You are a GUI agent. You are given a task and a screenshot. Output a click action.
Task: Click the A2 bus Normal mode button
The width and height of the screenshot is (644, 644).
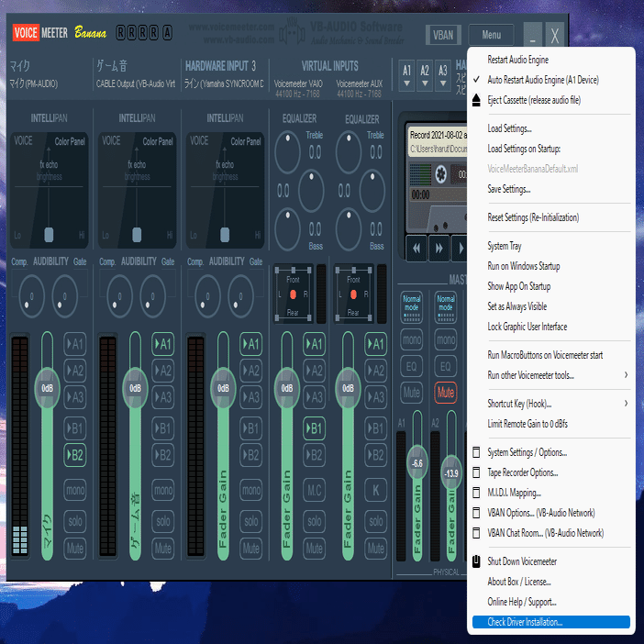[x=446, y=306]
